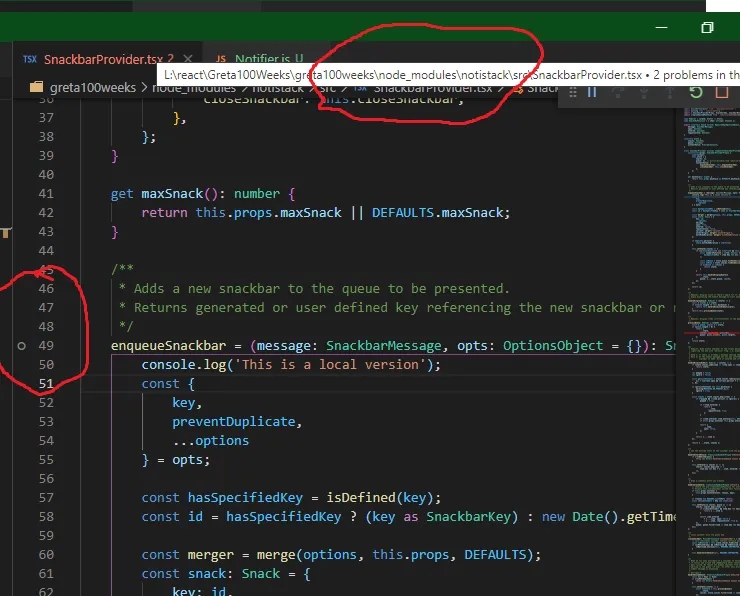Restore down the editor window

[x=707, y=27]
